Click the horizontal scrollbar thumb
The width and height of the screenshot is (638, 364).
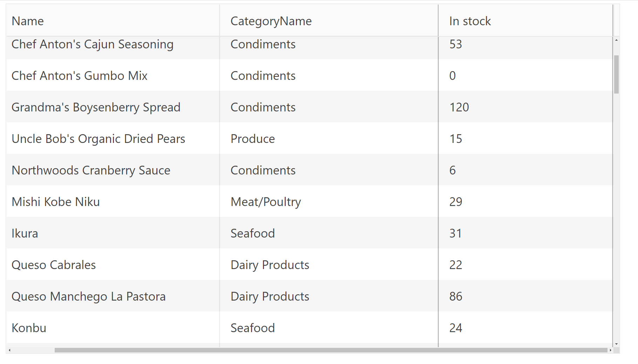[x=331, y=350]
